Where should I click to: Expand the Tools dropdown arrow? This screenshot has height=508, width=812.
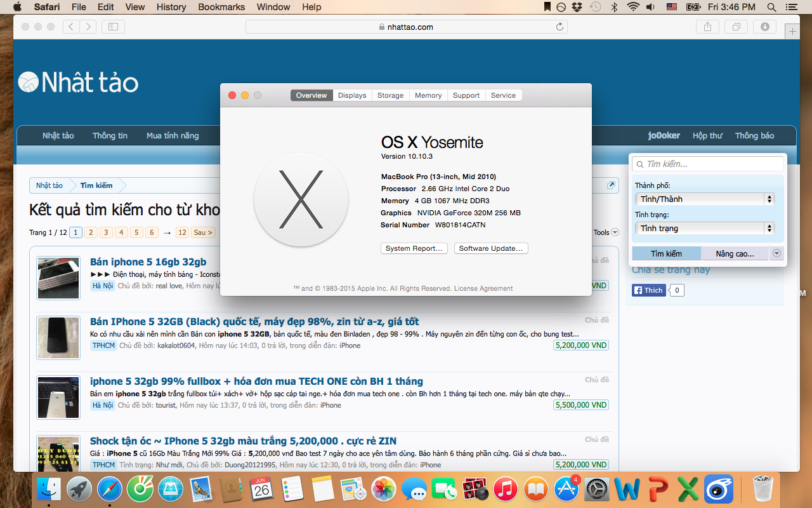(x=615, y=232)
